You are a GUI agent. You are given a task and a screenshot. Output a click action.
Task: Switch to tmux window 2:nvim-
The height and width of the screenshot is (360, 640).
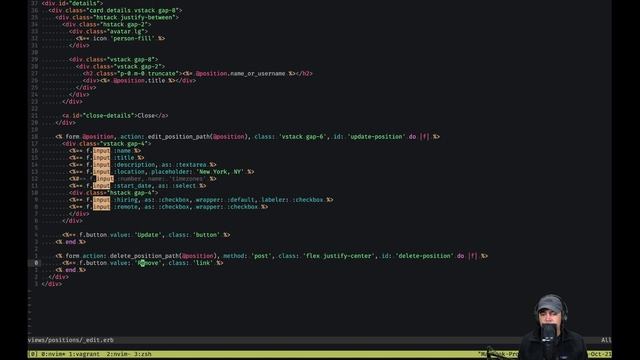coord(118,354)
